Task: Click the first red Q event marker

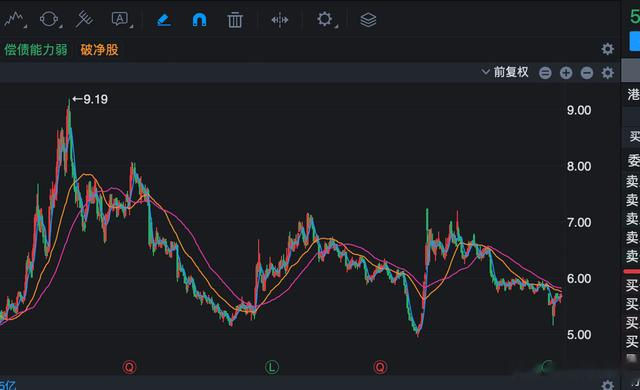Action: click(129, 367)
